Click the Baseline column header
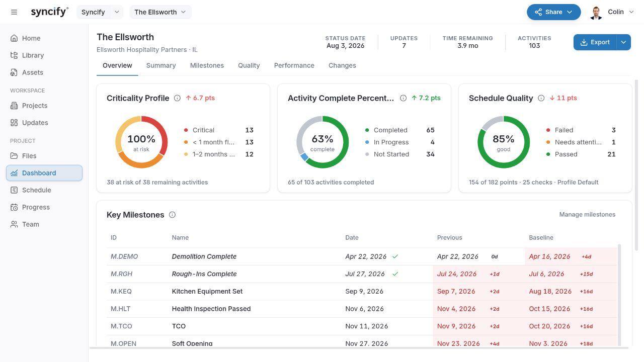The image size is (644, 362). point(541,237)
